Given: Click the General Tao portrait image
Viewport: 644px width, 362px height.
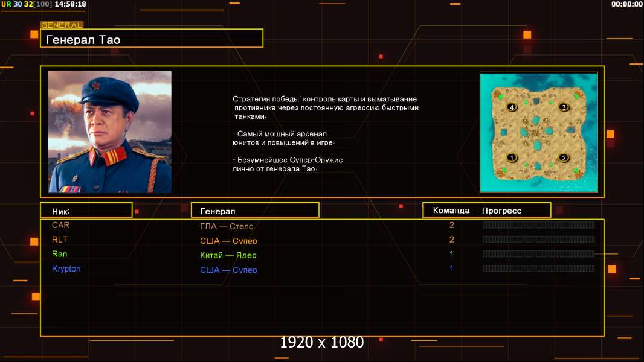Looking at the screenshot, I should click(x=110, y=132).
